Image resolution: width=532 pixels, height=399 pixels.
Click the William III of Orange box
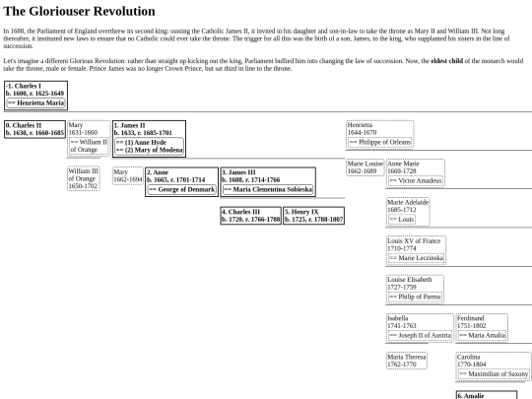84,178
